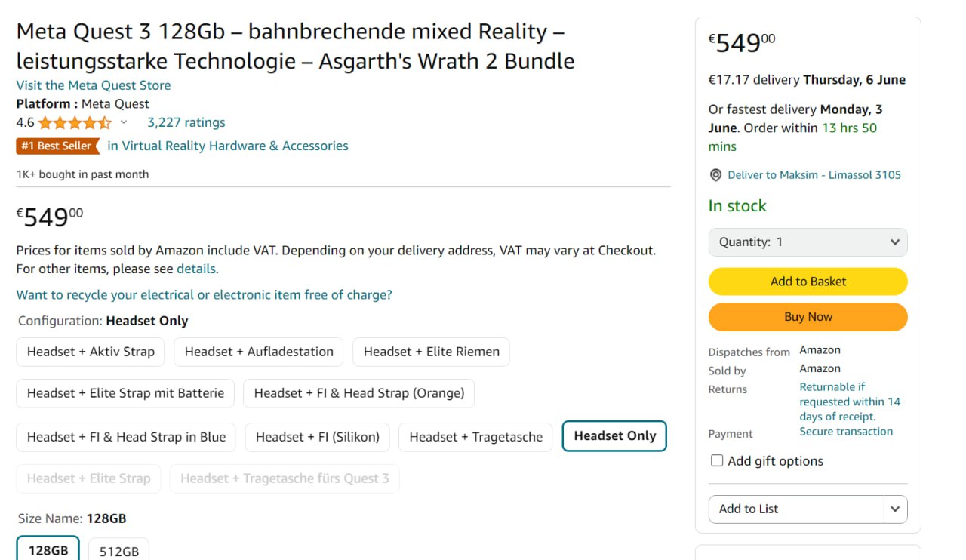The image size is (966, 560).
Task: Choose Headset + Aktiv Strap configuration
Action: [91, 352]
